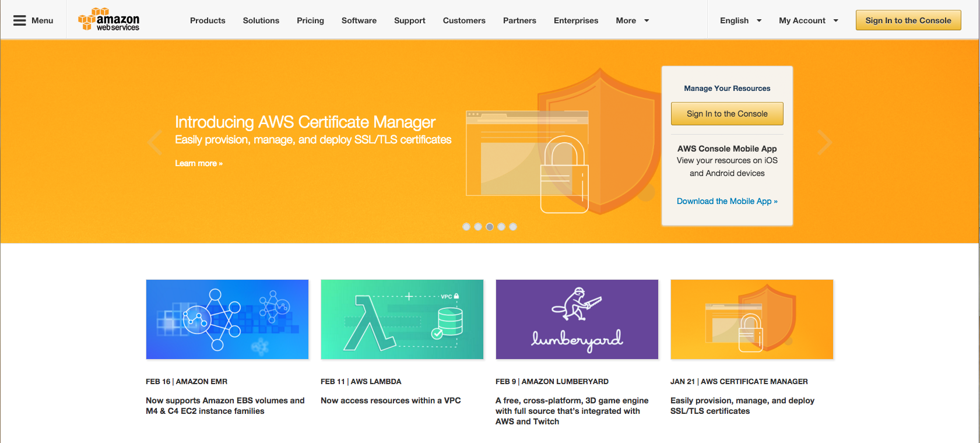Go to previous carousel slide arrow
This screenshot has height=443, width=980.
[155, 142]
